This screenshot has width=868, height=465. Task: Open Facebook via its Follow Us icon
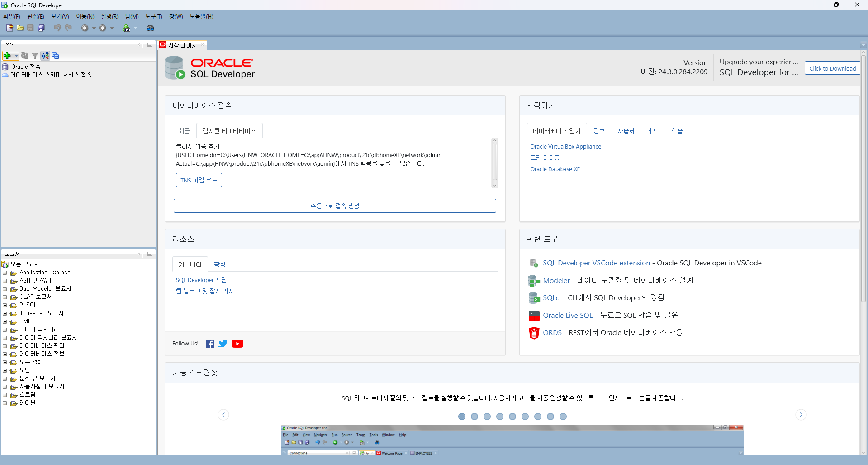[x=209, y=343]
